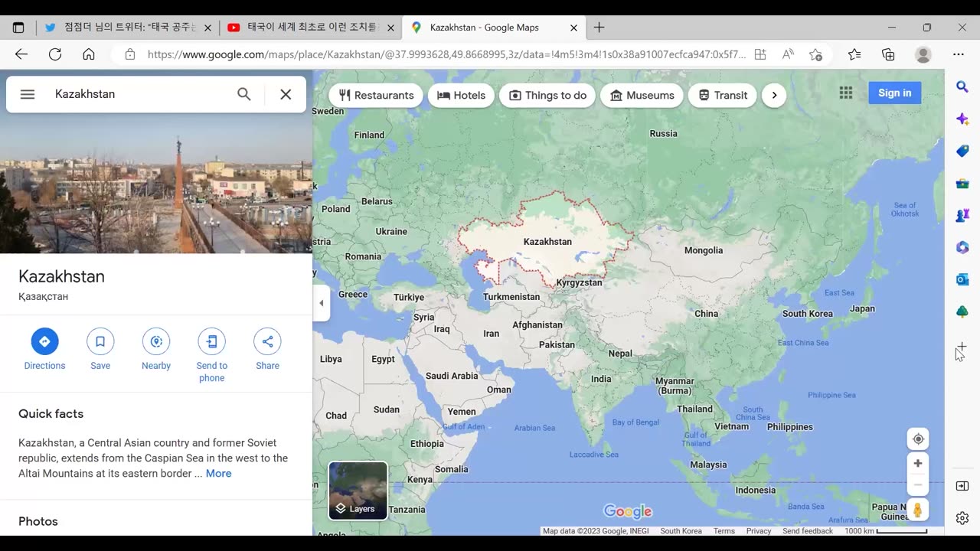
Task: Show more category chips with the arrow
Action: pyautogui.click(x=774, y=96)
